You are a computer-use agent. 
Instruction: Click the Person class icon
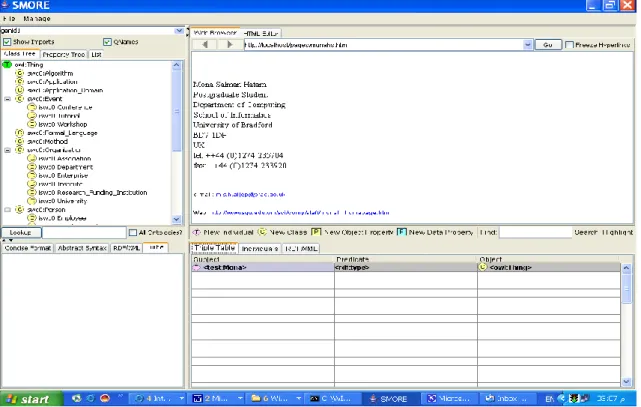point(20,210)
